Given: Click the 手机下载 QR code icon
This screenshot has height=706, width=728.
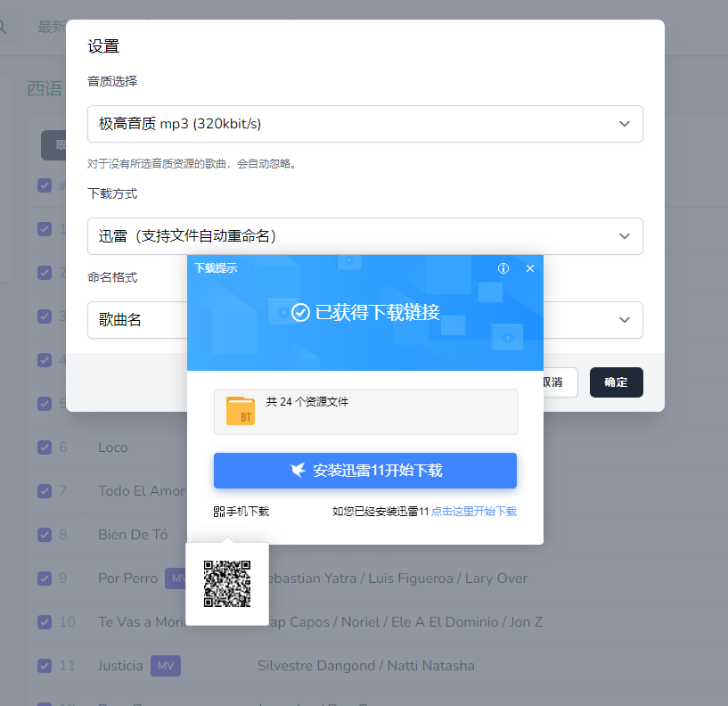Looking at the screenshot, I should (219, 512).
